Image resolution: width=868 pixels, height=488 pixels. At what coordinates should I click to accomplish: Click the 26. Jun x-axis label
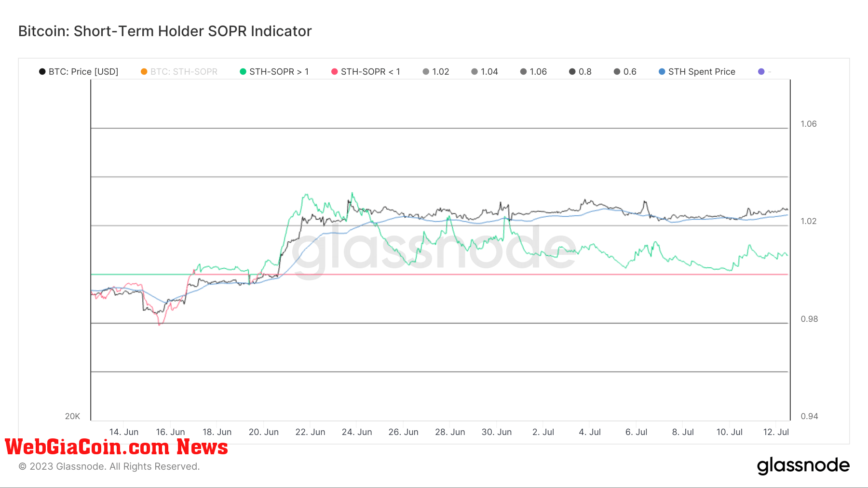point(404,432)
